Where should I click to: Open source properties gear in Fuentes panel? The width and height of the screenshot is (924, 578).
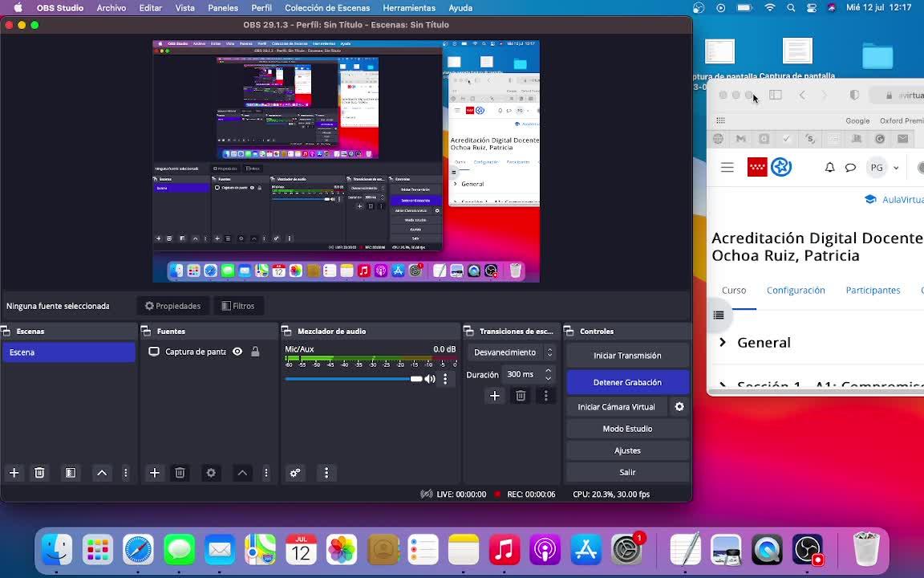211,473
